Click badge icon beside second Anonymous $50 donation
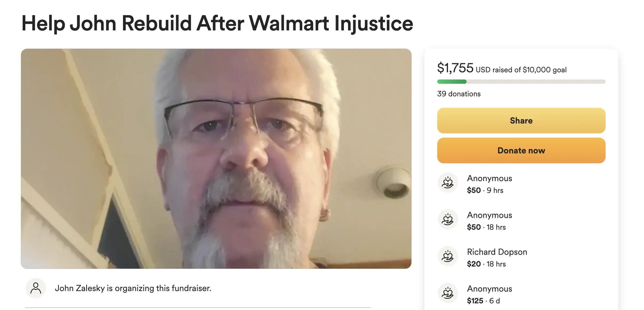The height and width of the screenshot is (310, 644). point(448,219)
